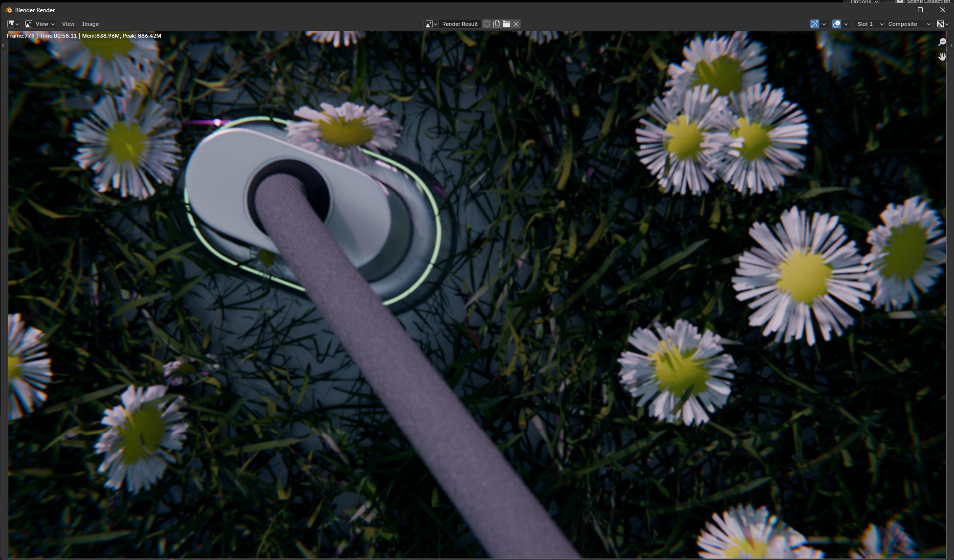Toggle gizmo visibility
This screenshot has height=560, width=954.
[x=814, y=24]
